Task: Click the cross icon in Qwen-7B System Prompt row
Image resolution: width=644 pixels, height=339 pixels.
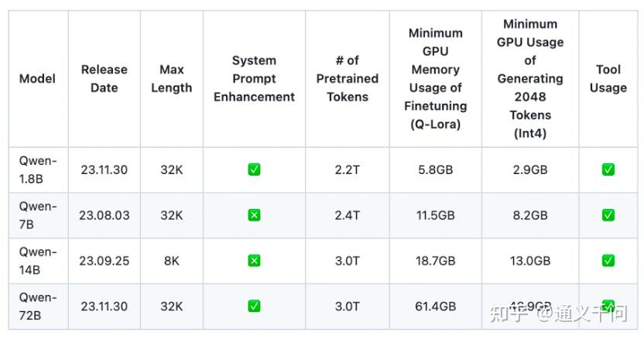Action: click(254, 215)
